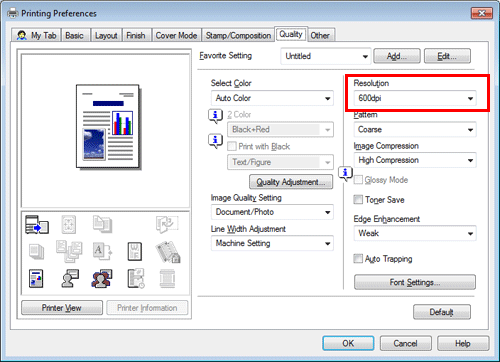Open the Edge Enhancement dropdown showing Weak

[415, 233]
